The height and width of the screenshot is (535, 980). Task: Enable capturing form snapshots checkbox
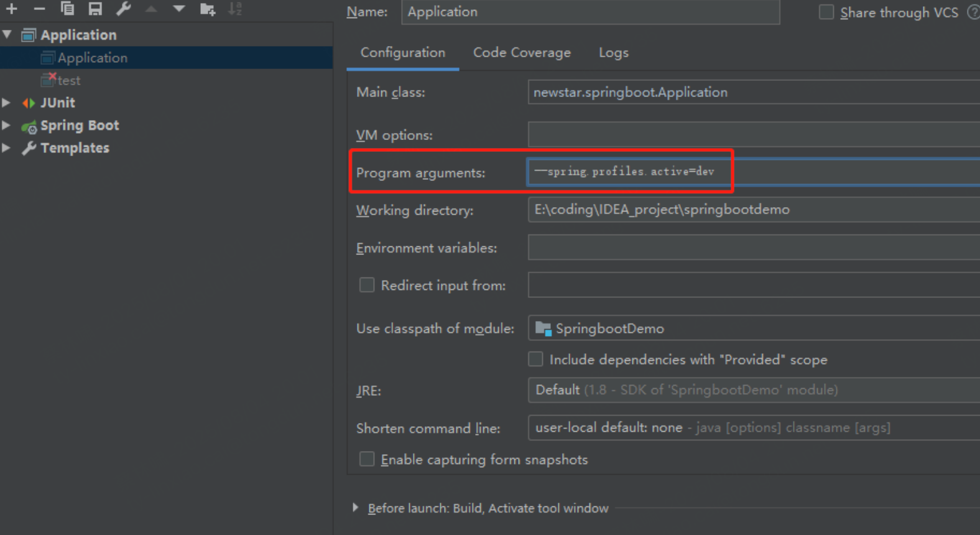(x=367, y=459)
